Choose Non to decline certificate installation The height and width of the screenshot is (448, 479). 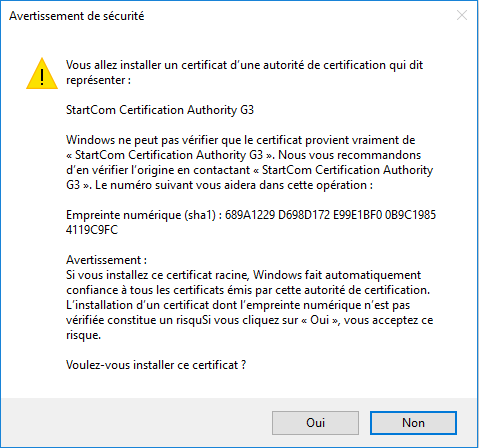click(x=413, y=423)
